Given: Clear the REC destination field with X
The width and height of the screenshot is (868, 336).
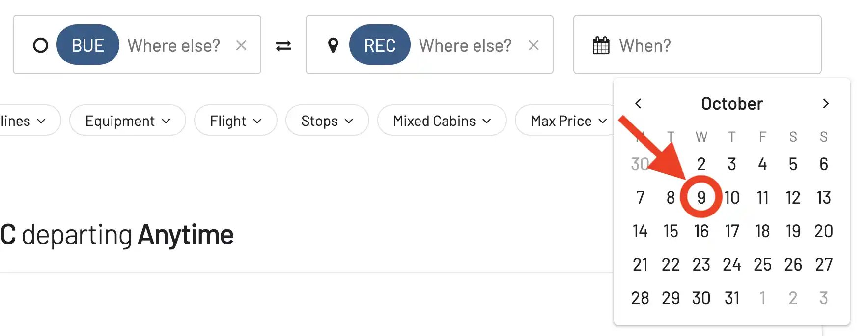Looking at the screenshot, I should [x=533, y=45].
